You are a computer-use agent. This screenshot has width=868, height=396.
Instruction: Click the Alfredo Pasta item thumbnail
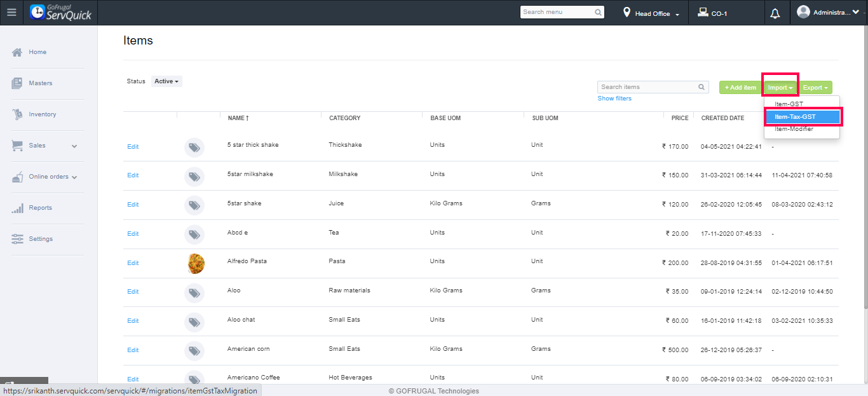196,263
